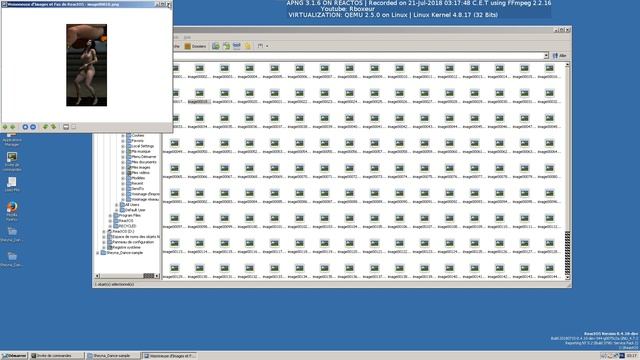Select the image00050 file icon

[200, 143]
